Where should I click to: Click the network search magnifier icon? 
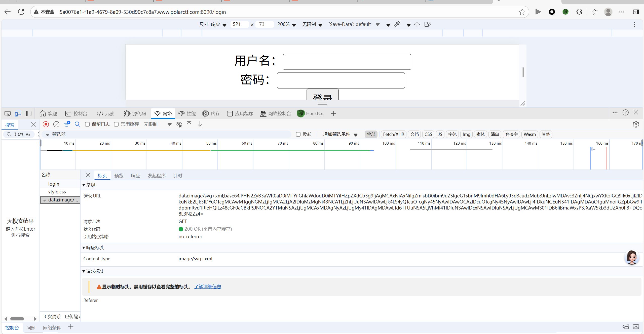(x=77, y=124)
